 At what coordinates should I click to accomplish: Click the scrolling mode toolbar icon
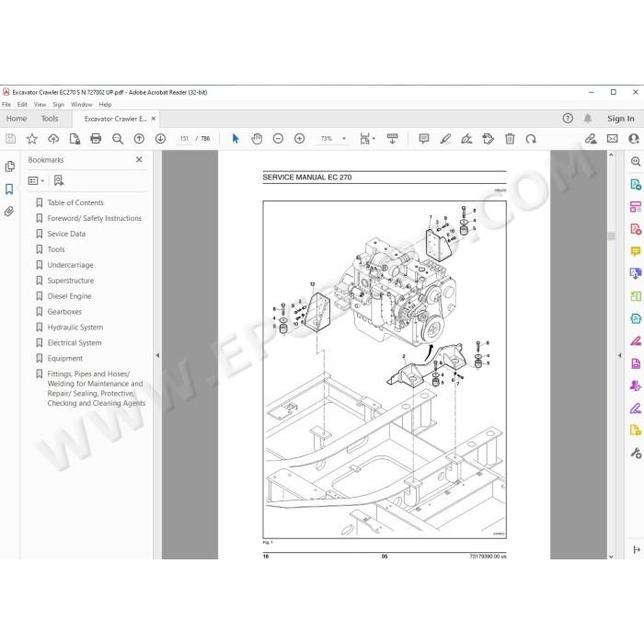click(392, 139)
